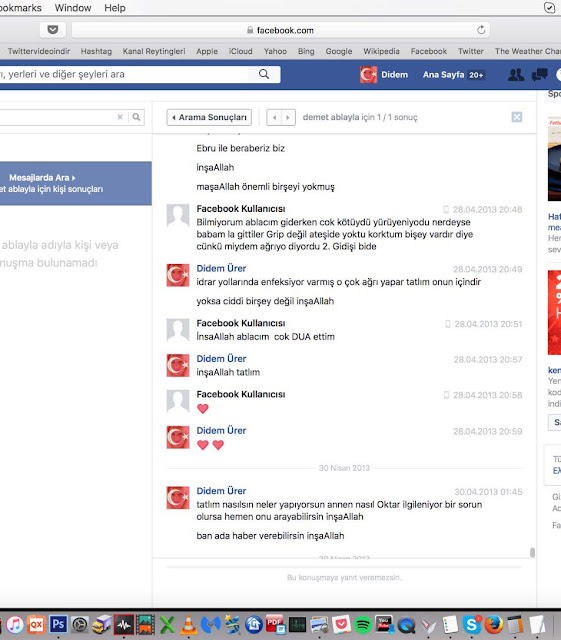Click the Pocket save icon in the toolbar
The height and width of the screenshot is (640, 561).
pos(53,30)
